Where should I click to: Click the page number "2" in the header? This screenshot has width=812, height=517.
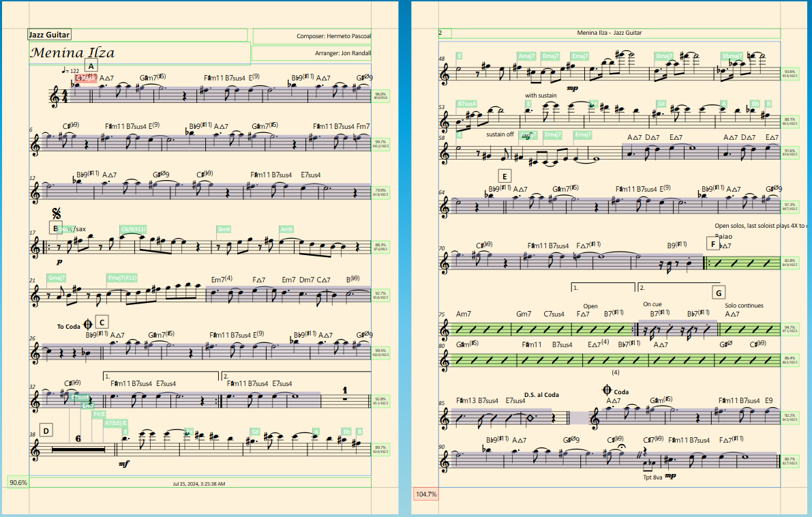[440, 33]
